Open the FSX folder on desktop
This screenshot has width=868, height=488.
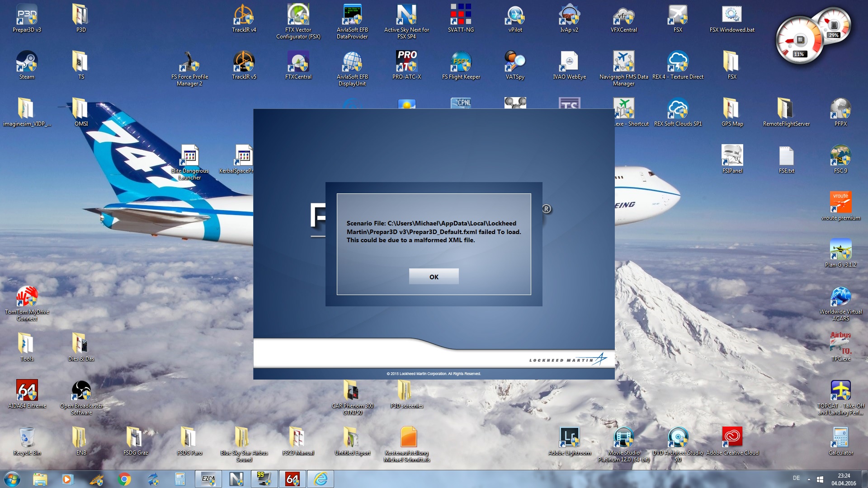pos(732,65)
